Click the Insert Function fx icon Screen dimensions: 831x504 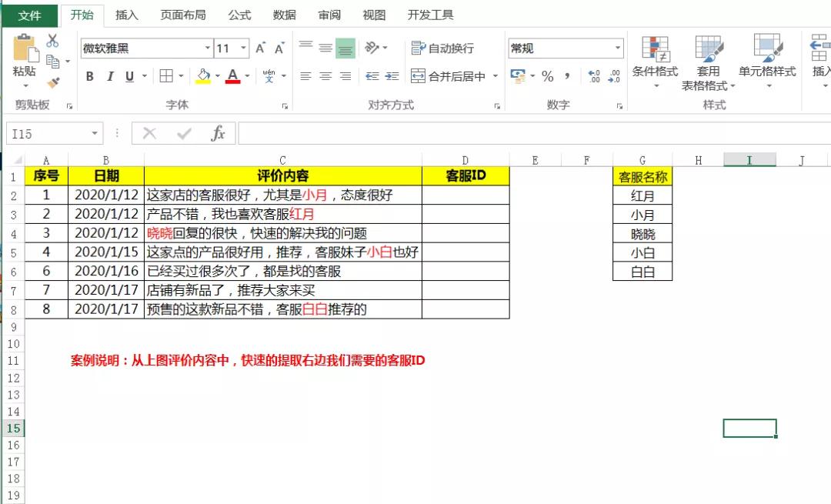coord(218,132)
